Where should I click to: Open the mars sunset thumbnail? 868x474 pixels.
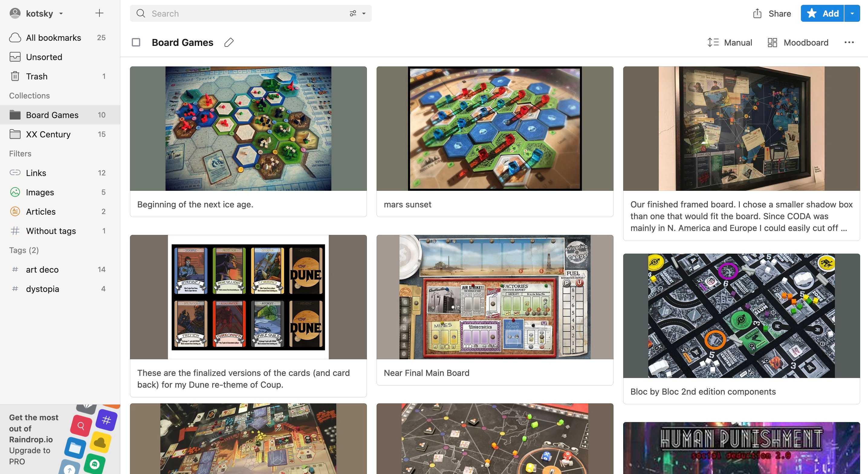coord(495,129)
